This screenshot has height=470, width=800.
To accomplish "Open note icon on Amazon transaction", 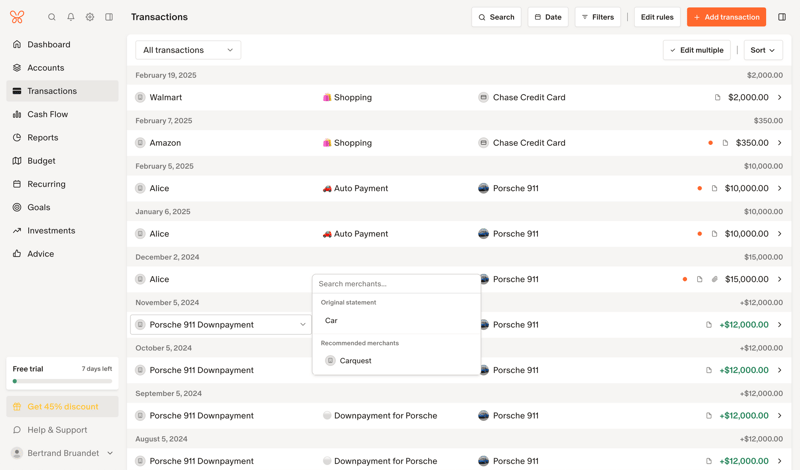I will click(x=725, y=143).
